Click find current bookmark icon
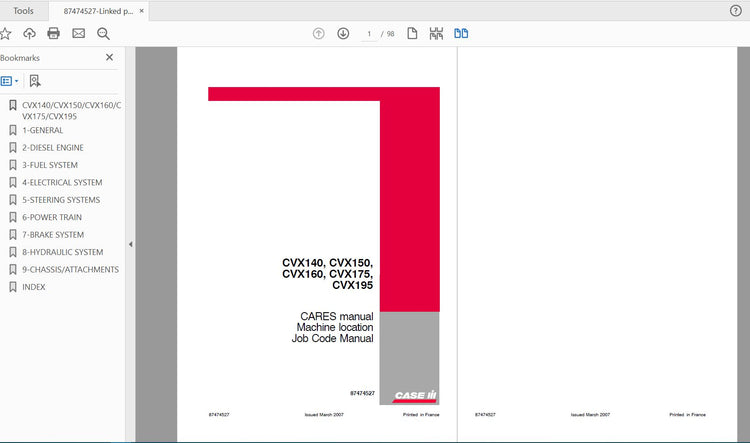Viewport: 750px width, 443px height. [35, 81]
